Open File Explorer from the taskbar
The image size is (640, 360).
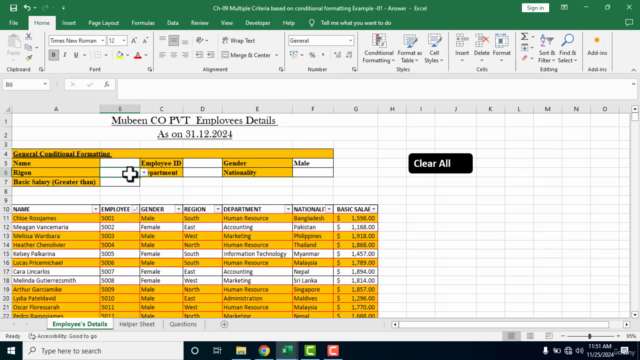241,351
